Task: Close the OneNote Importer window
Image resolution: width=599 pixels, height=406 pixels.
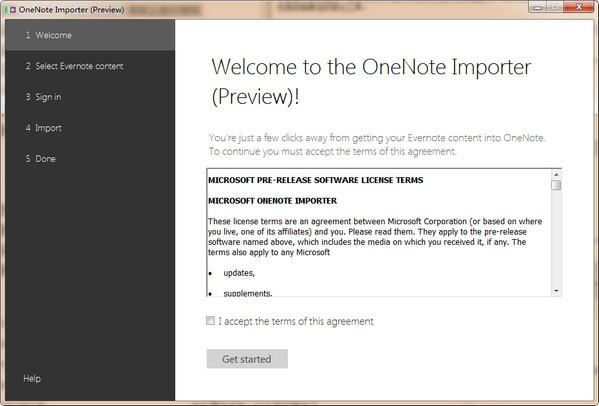Action: (x=579, y=6)
